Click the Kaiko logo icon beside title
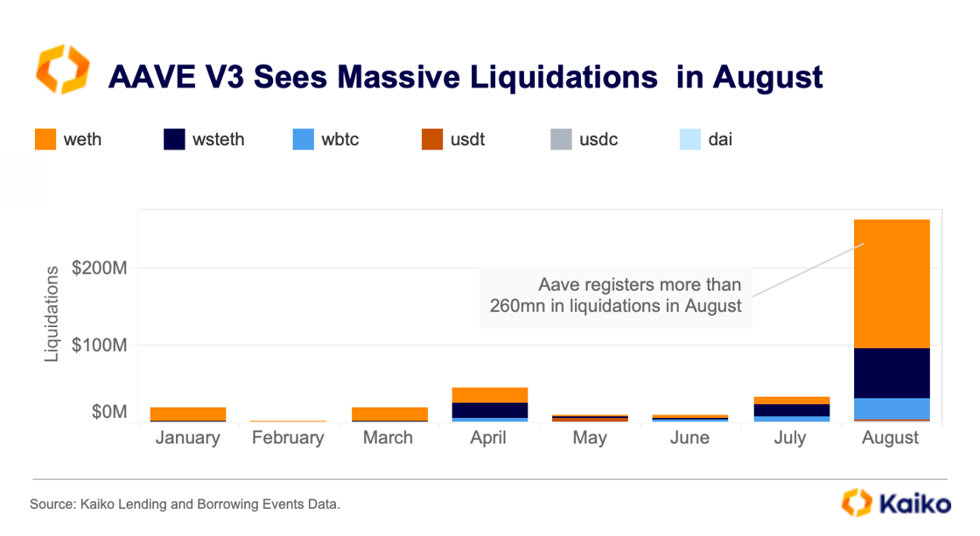980x536 pixels. point(63,72)
